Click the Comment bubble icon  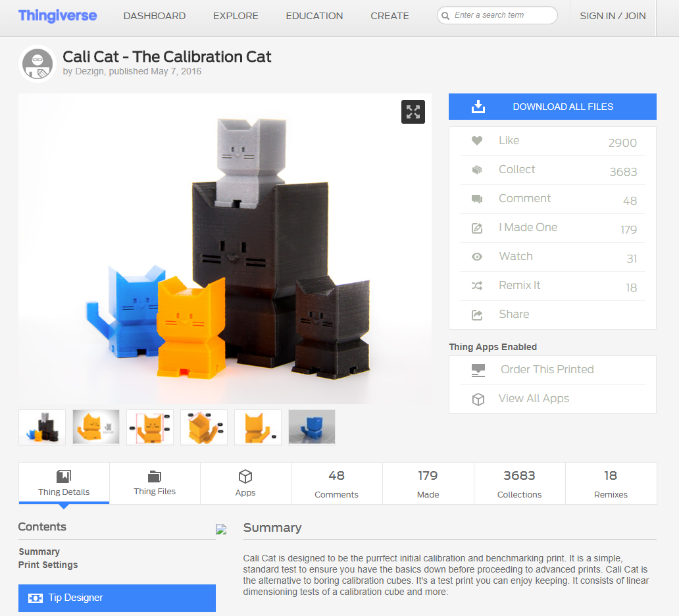click(477, 199)
